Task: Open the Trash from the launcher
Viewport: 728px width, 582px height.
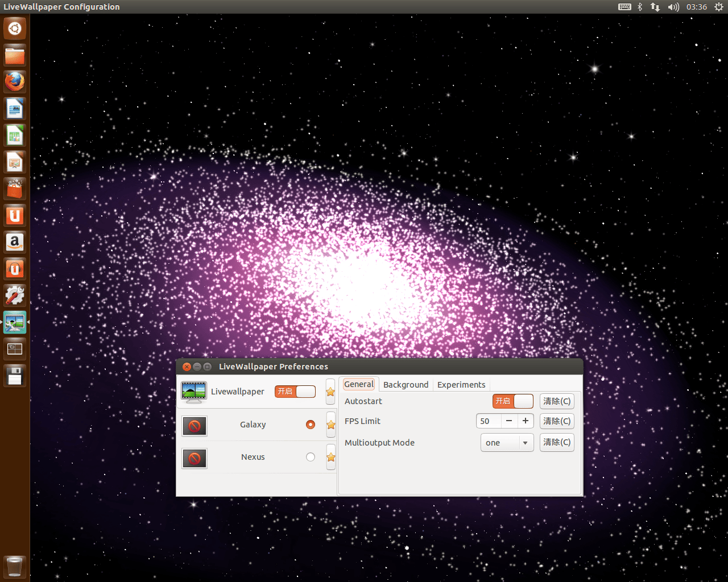Action: 14,566
